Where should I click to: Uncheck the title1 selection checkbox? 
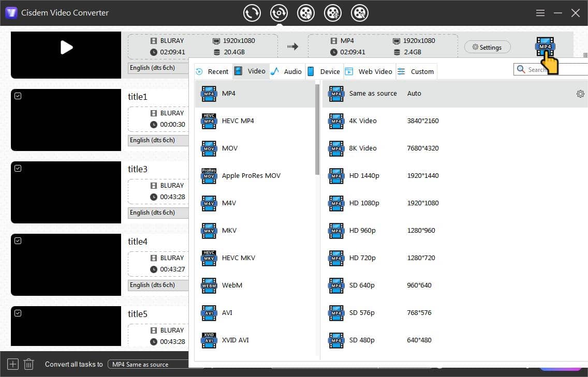pos(19,95)
